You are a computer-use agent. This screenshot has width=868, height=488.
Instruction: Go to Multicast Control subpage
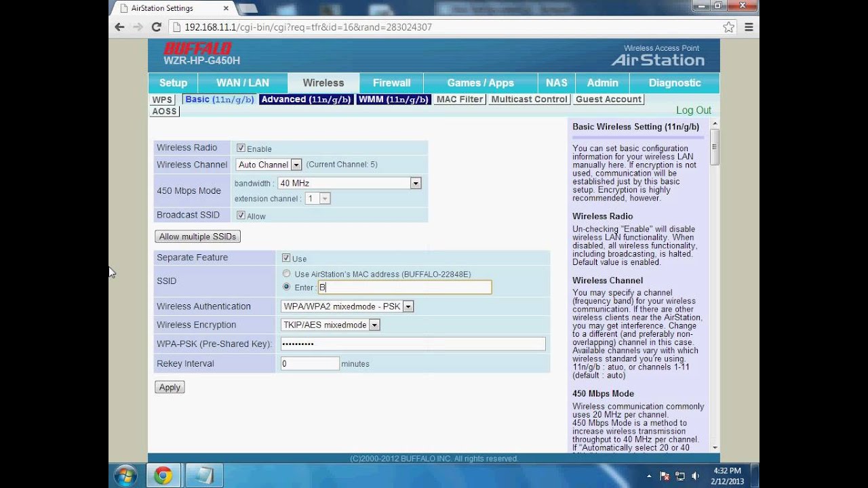click(529, 100)
